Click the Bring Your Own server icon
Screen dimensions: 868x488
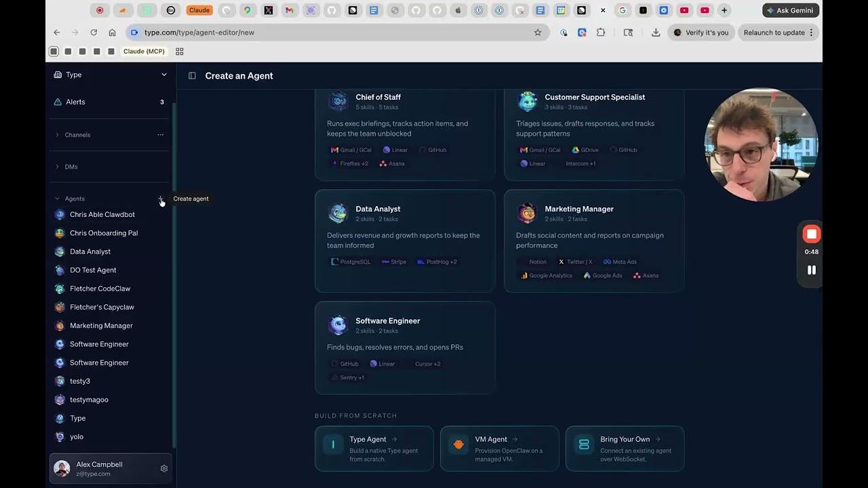point(584,445)
